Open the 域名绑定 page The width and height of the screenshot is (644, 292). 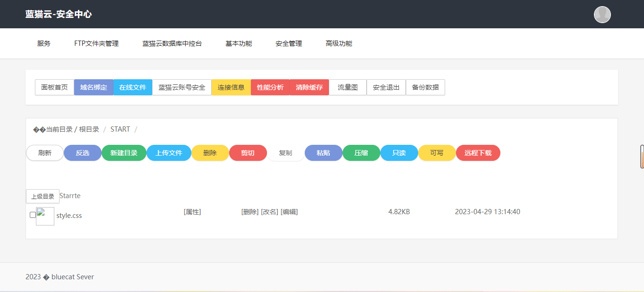click(x=94, y=87)
